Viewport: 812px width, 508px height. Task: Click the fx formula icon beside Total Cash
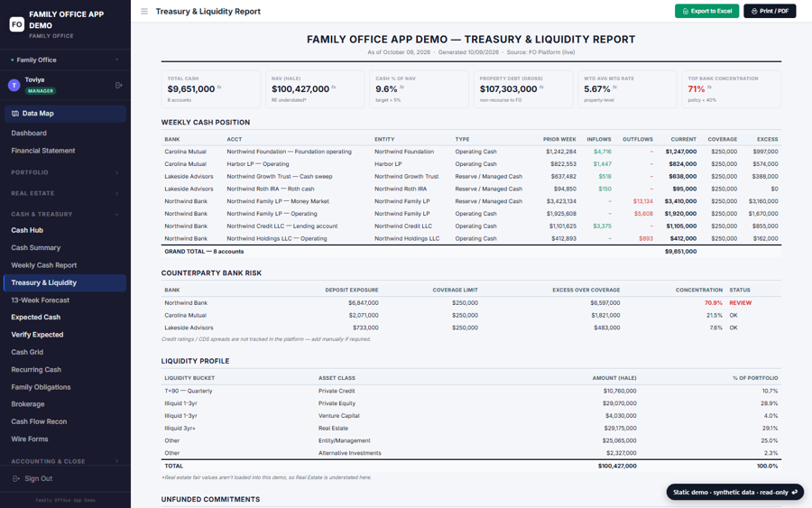pos(219,87)
